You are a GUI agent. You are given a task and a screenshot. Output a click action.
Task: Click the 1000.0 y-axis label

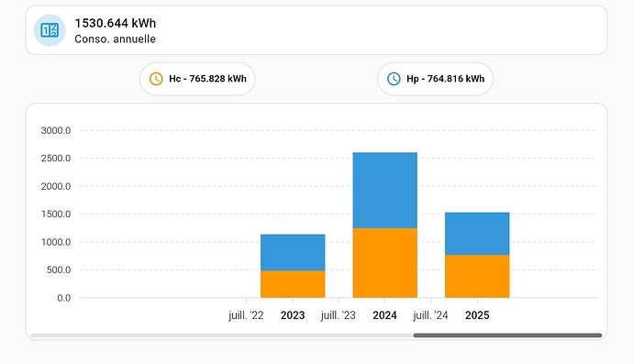(x=56, y=242)
